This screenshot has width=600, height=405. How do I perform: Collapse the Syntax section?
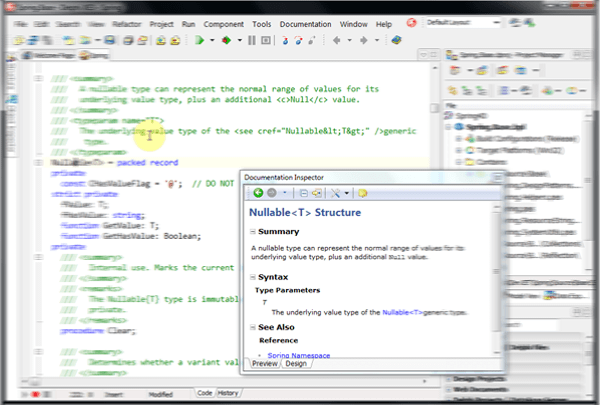[253, 277]
